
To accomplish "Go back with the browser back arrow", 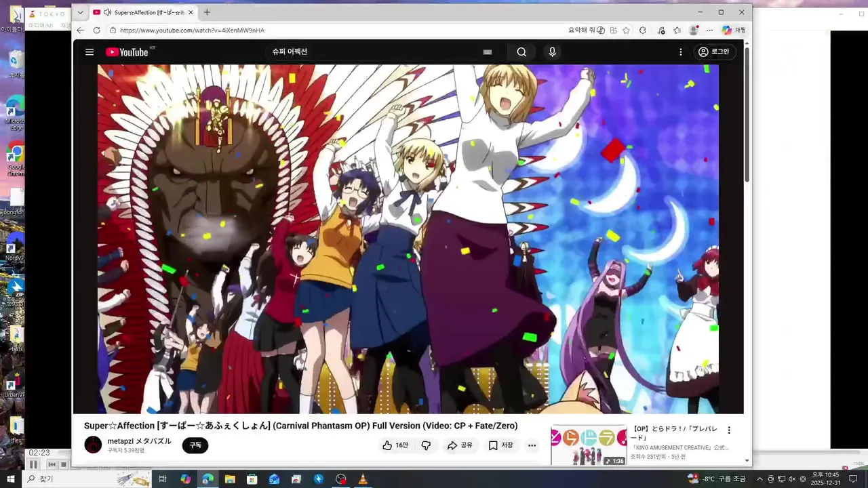I will click(80, 30).
